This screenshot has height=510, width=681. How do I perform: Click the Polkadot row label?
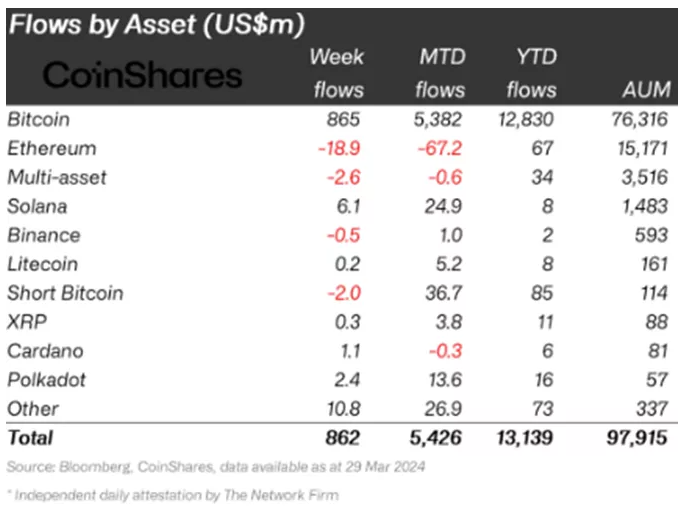click(x=45, y=380)
